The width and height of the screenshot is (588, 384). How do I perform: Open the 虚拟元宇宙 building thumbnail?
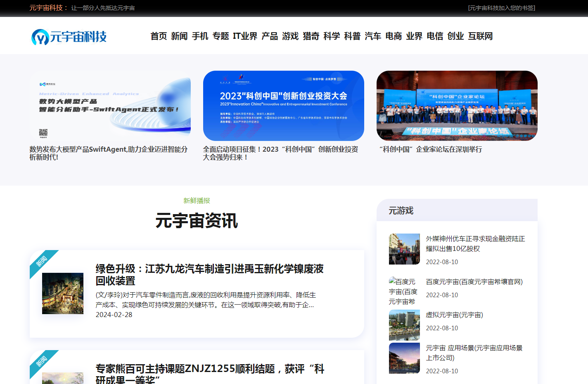click(404, 325)
